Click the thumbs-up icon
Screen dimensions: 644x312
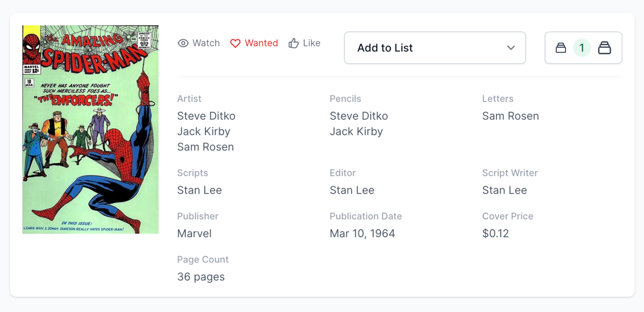coord(293,43)
